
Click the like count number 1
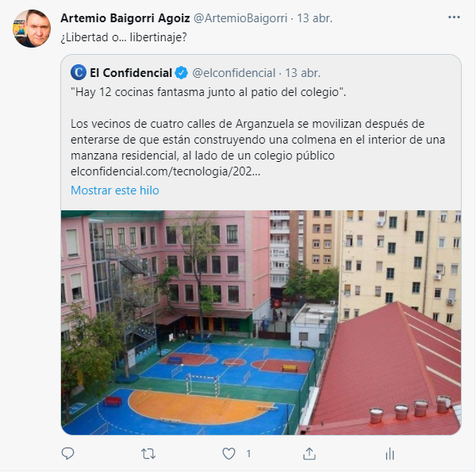pyautogui.click(x=248, y=454)
